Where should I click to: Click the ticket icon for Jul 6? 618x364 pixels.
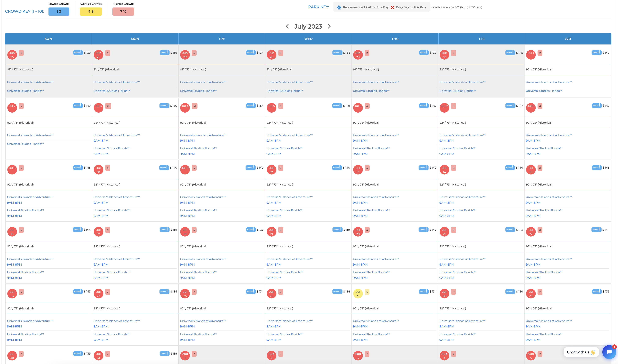click(x=424, y=106)
